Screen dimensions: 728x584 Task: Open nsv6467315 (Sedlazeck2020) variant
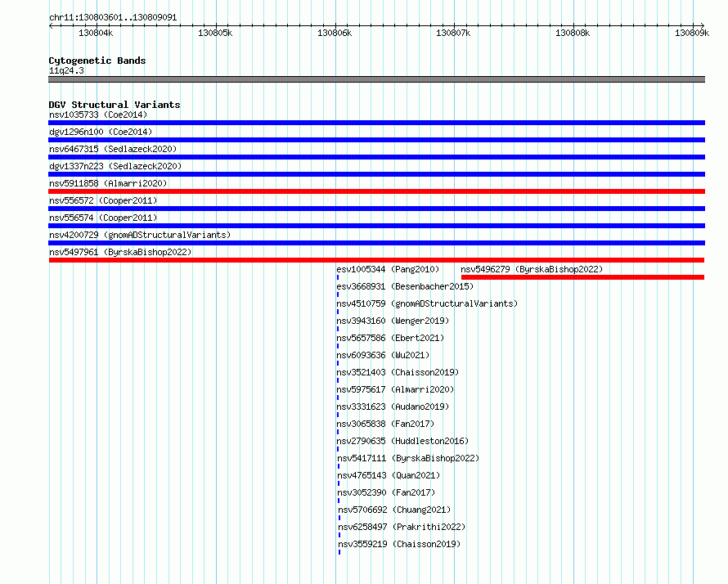click(x=113, y=149)
